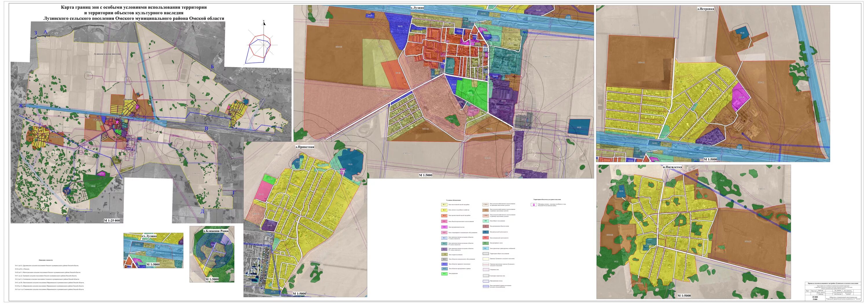The width and height of the screenshot is (868, 304).
Task: Click the 'Условные обозначения' legend heading
Action: 454,200
